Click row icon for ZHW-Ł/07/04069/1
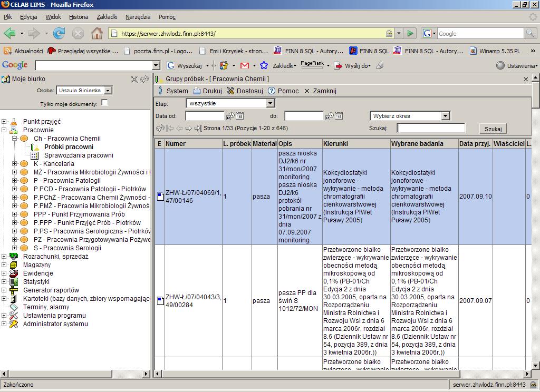540x392 pixels. pyautogui.click(x=160, y=197)
